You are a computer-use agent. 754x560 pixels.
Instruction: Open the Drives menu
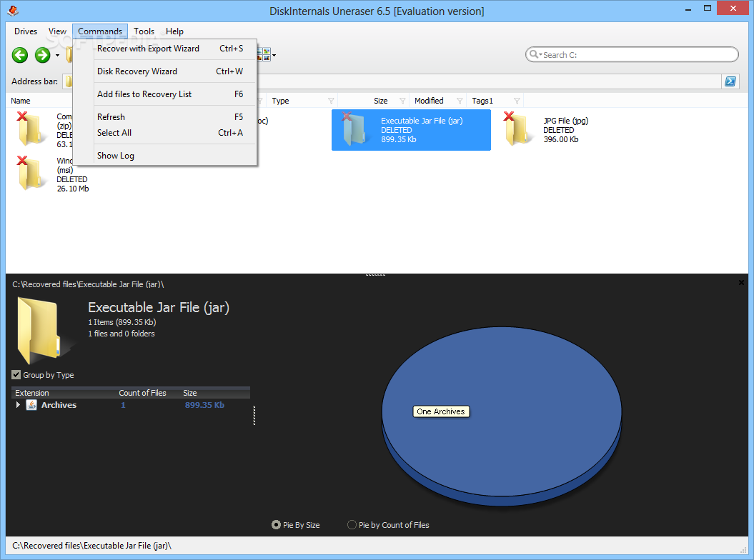click(x=26, y=31)
